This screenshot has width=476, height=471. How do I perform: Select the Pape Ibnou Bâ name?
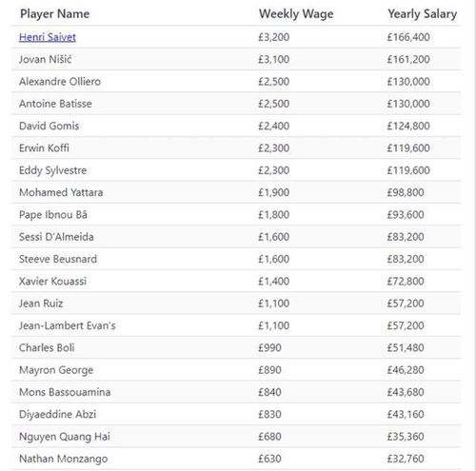pyautogui.click(x=53, y=215)
